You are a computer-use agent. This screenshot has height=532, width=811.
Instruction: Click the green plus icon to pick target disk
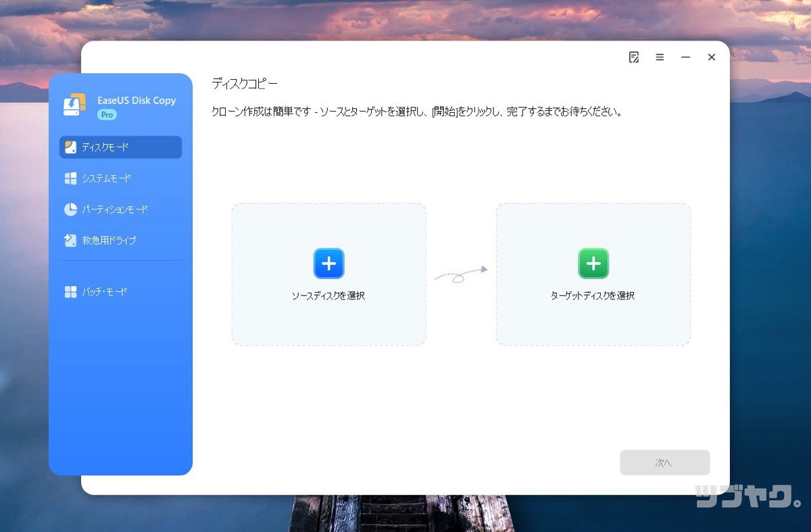click(593, 264)
